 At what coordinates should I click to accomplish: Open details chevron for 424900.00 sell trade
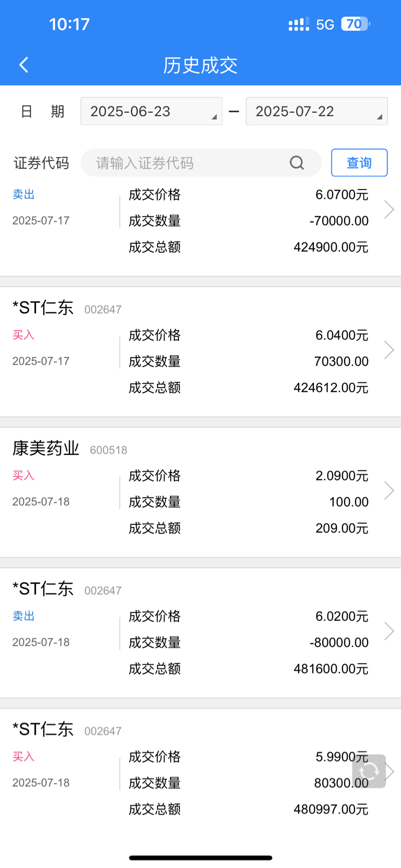[389, 209]
